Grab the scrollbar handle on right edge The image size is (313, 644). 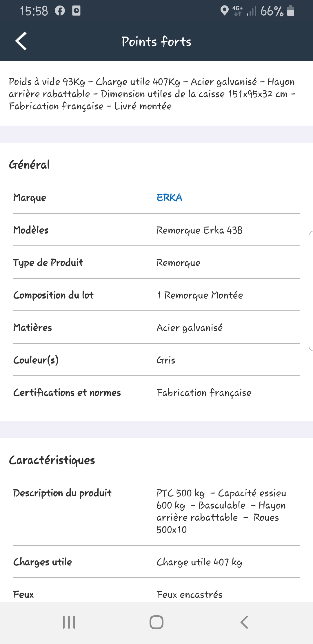click(x=311, y=291)
